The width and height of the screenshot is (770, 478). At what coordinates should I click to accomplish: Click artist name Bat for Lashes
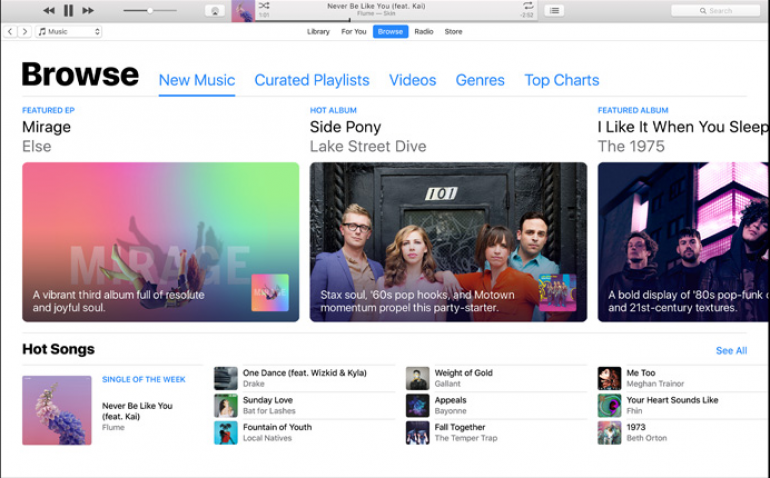(269, 411)
